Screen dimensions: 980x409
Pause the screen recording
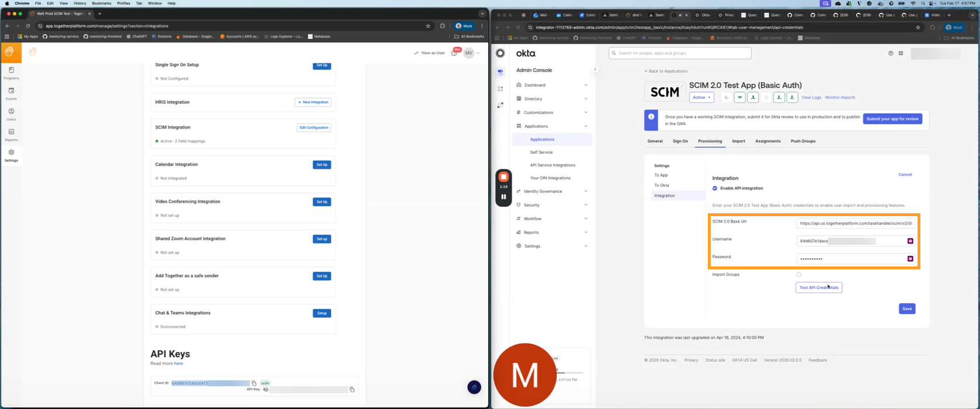tap(503, 197)
